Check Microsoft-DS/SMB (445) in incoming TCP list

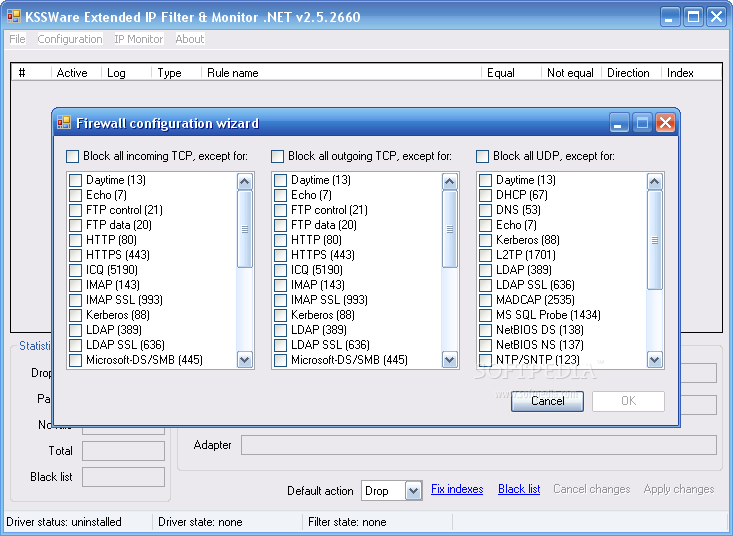[x=75, y=360]
